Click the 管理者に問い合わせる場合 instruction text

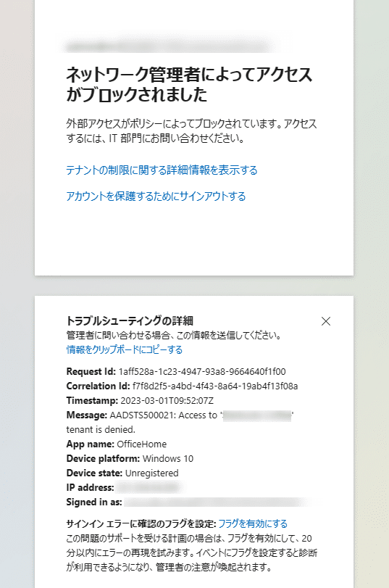[x=174, y=335]
